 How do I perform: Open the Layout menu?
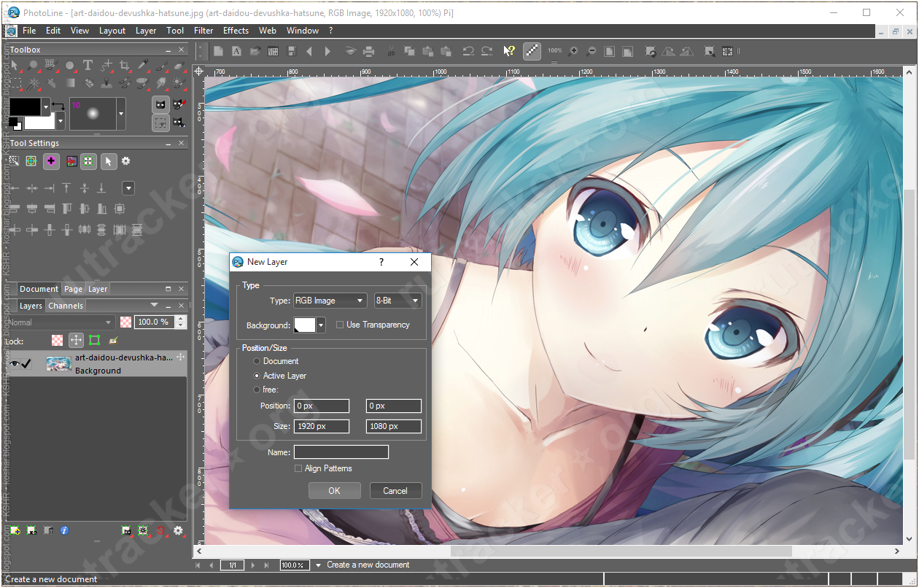112,31
